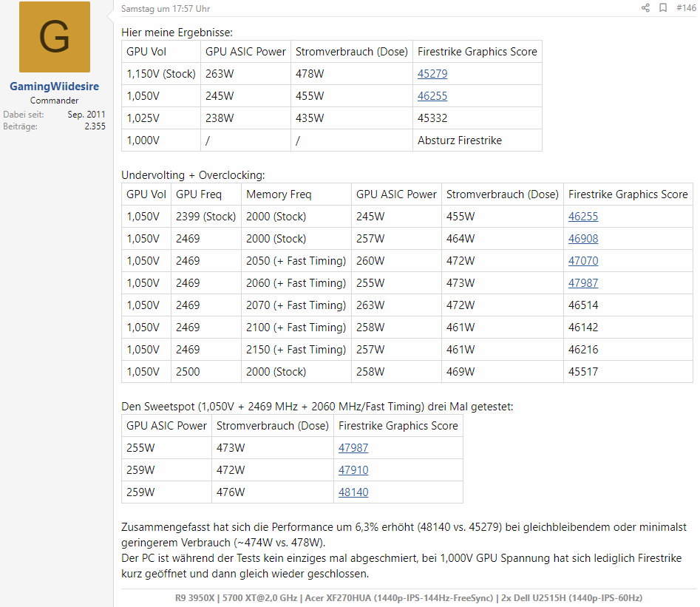
Task: Select the score value 45517
Action: (x=583, y=372)
